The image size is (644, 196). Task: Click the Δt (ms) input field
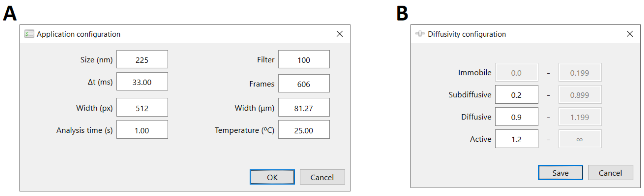[142, 82]
